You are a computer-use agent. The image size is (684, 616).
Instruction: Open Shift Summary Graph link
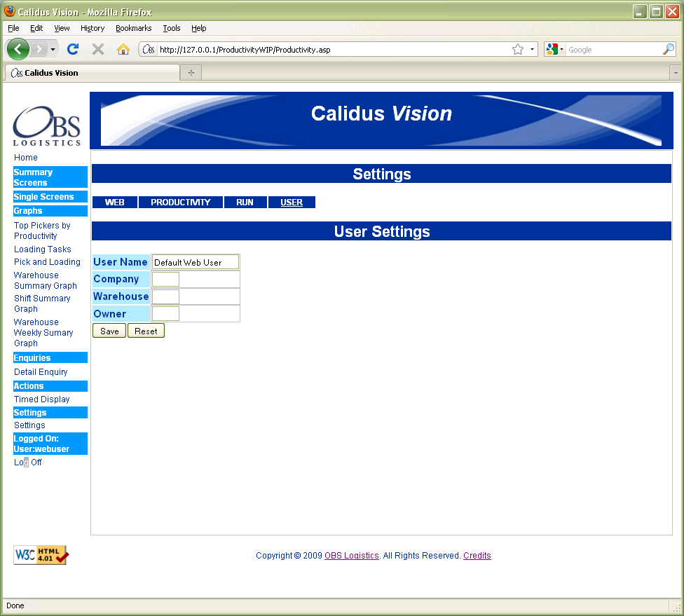[42, 303]
